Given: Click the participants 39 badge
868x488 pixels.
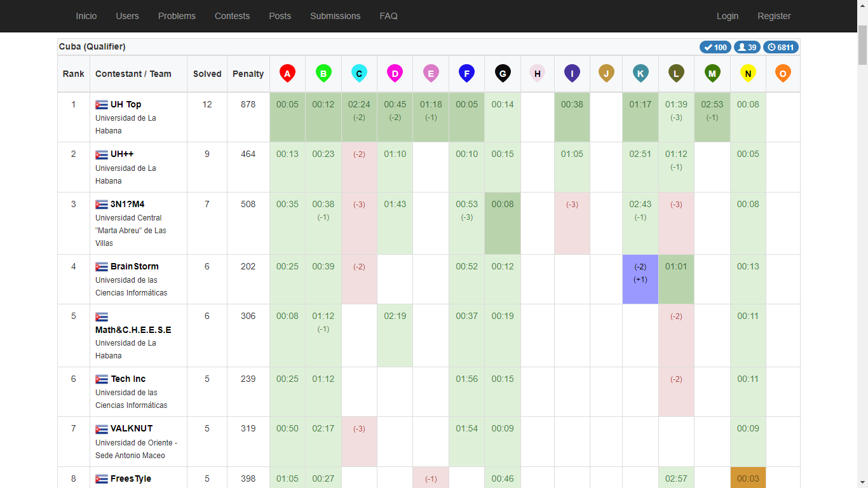Looking at the screenshot, I should pos(747,47).
